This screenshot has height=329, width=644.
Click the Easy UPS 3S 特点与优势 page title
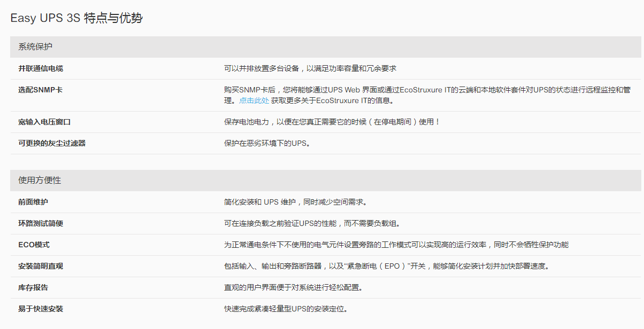click(76, 18)
